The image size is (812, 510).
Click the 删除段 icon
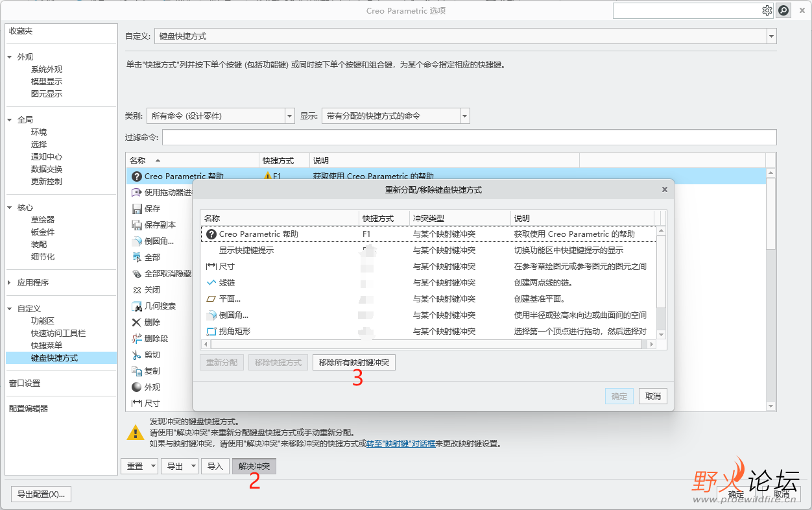click(137, 339)
